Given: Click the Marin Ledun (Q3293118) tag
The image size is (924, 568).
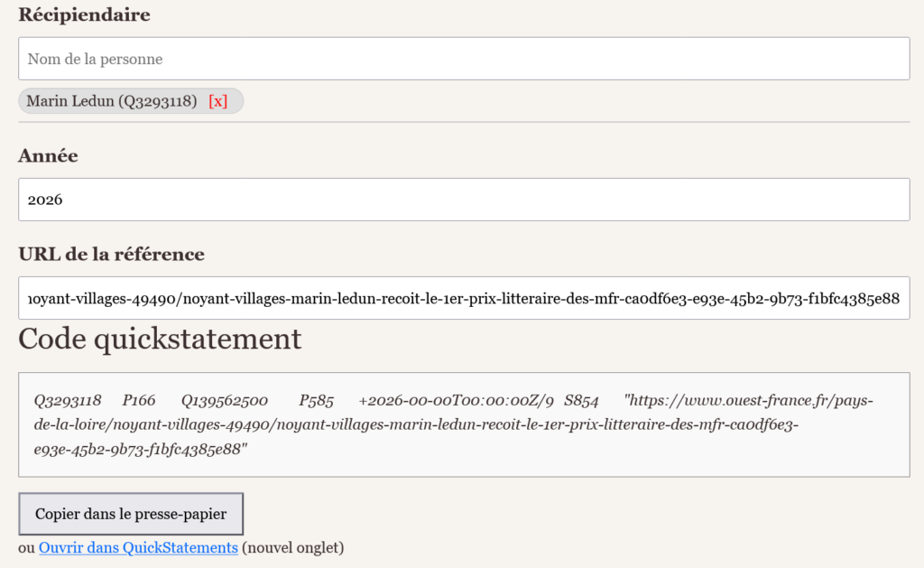Looking at the screenshot, I should [x=112, y=101].
